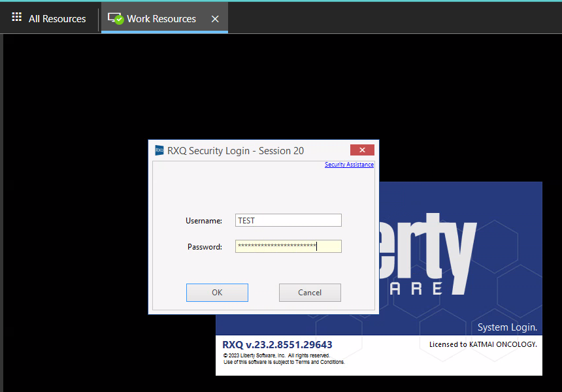Click the Terms and Conditions notice line
Image resolution: width=562 pixels, height=392 pixels.
284,362
